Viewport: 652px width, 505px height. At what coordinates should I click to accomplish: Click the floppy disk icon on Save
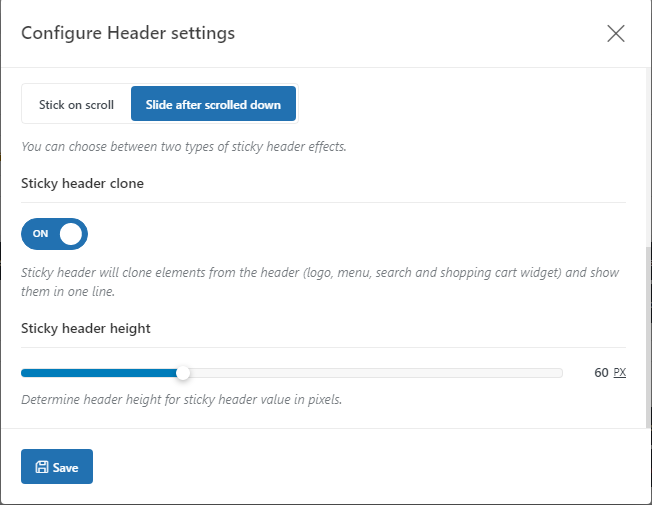point(42,467)
